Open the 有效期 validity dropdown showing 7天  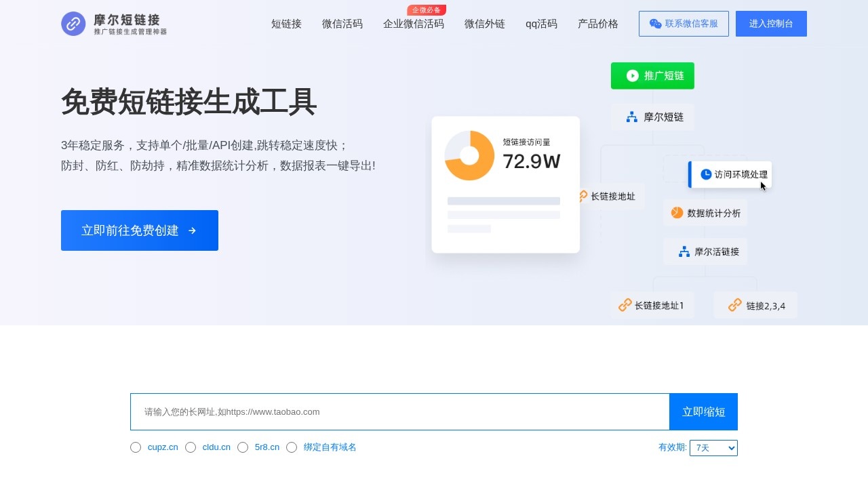pyautogui.click(x=713, y=447)
